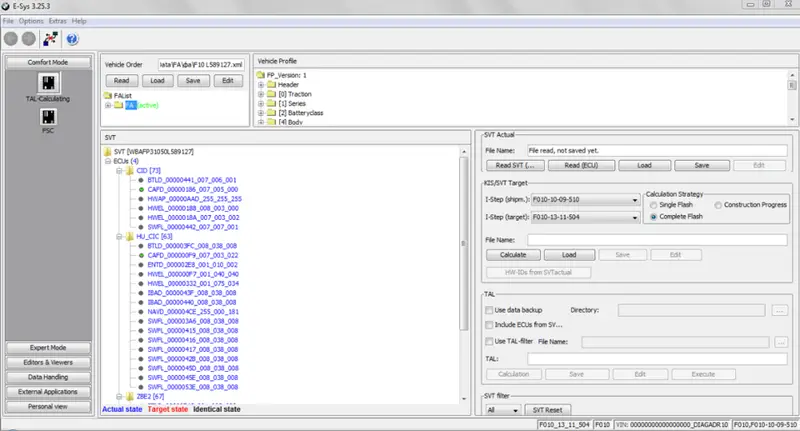800x431 pixels.
Task: Select the FP_Version folder icon
Action: click(261, 75)
